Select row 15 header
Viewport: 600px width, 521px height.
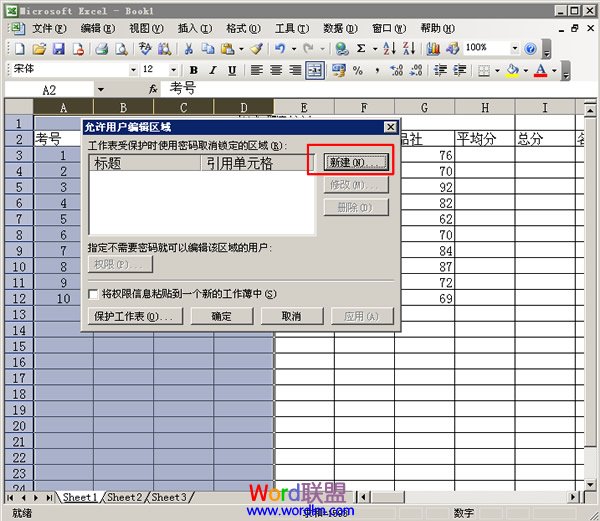(x=19, y=347)
